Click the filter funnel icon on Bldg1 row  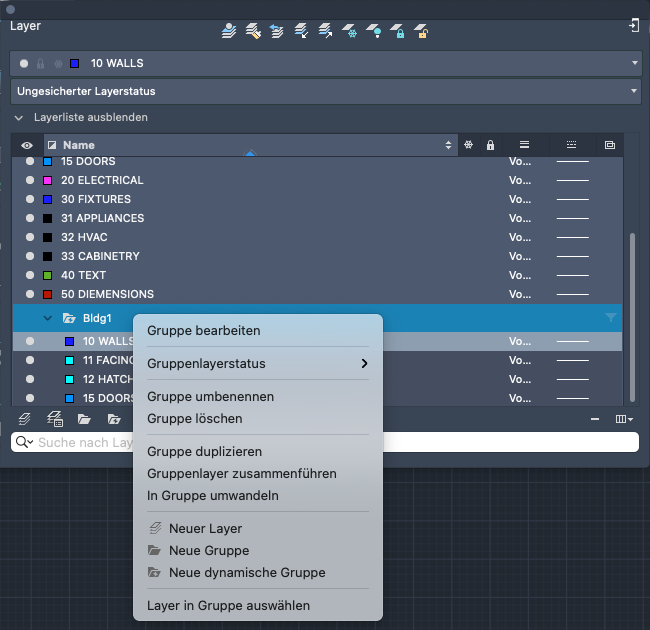(611, 318)
